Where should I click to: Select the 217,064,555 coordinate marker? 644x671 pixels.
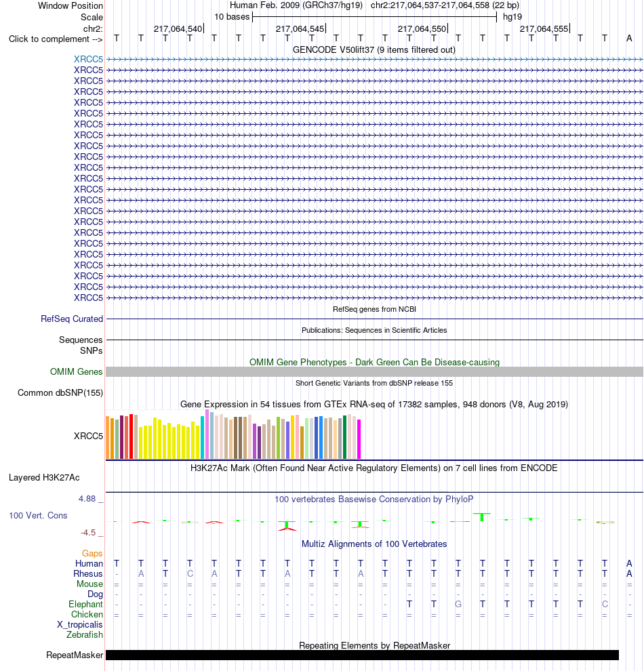544,28
